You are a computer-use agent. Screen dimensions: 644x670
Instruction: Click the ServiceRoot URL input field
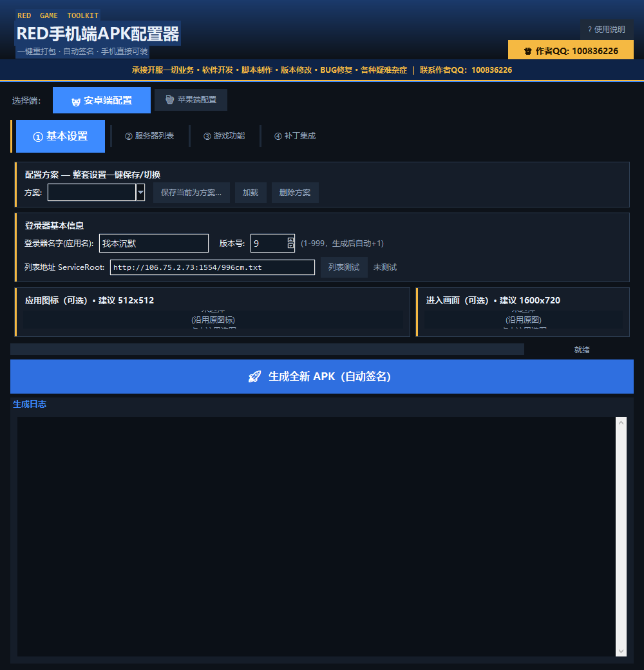point(213,267)
